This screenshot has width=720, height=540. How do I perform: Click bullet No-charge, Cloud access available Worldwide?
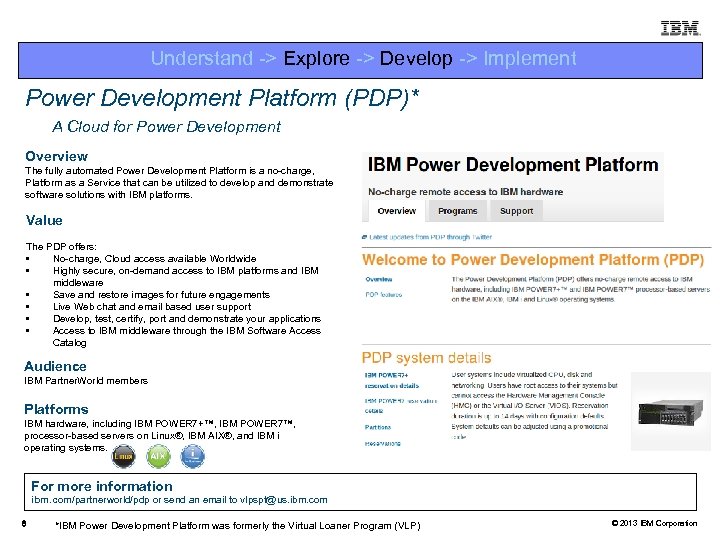point(155,259)
